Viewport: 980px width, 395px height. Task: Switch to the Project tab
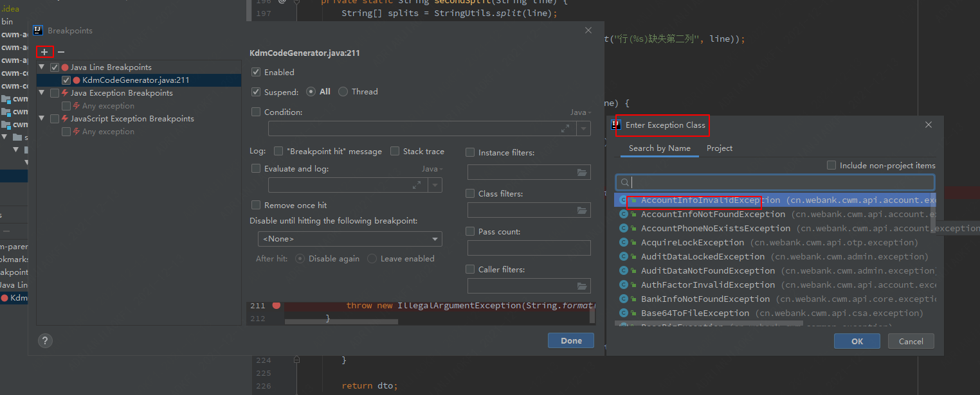click(720, 148)
